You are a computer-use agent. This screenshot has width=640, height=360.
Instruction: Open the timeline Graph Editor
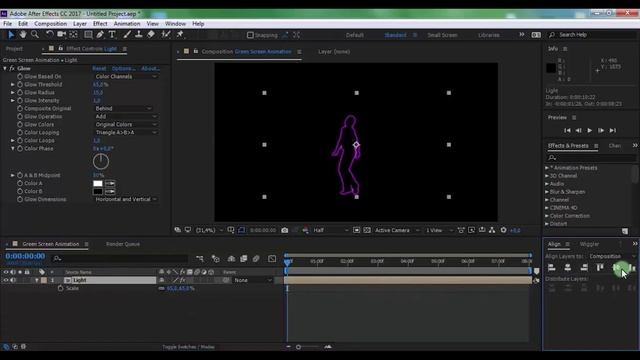(272, 259)
